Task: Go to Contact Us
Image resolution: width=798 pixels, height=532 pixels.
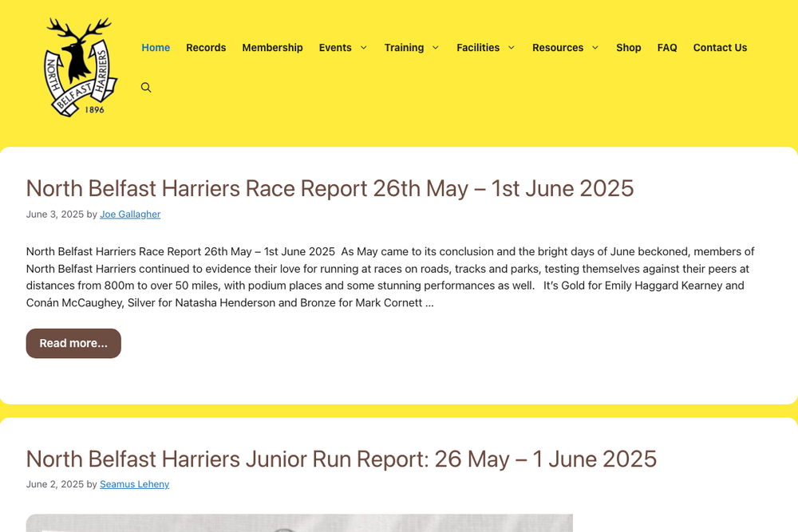Action: pos(720,47)
